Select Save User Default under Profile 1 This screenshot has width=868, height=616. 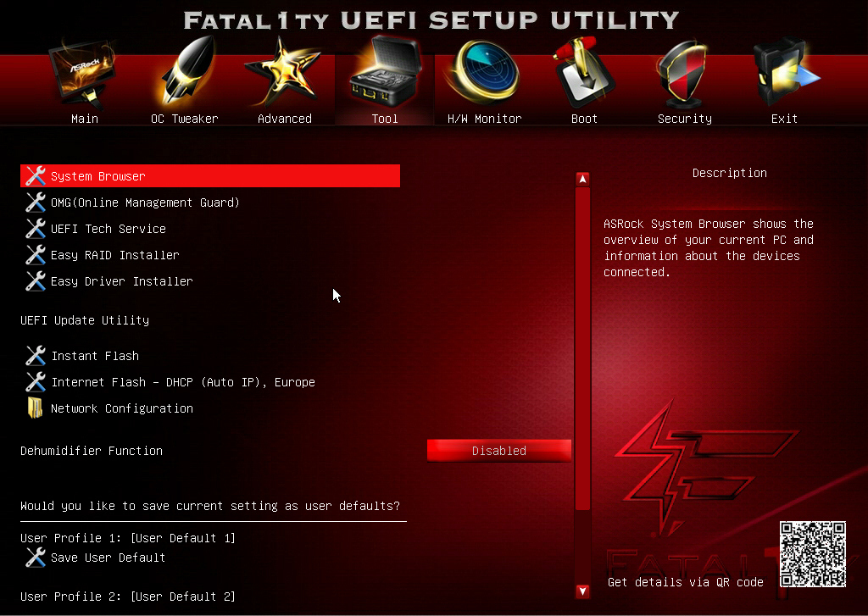tap(108, 558)
